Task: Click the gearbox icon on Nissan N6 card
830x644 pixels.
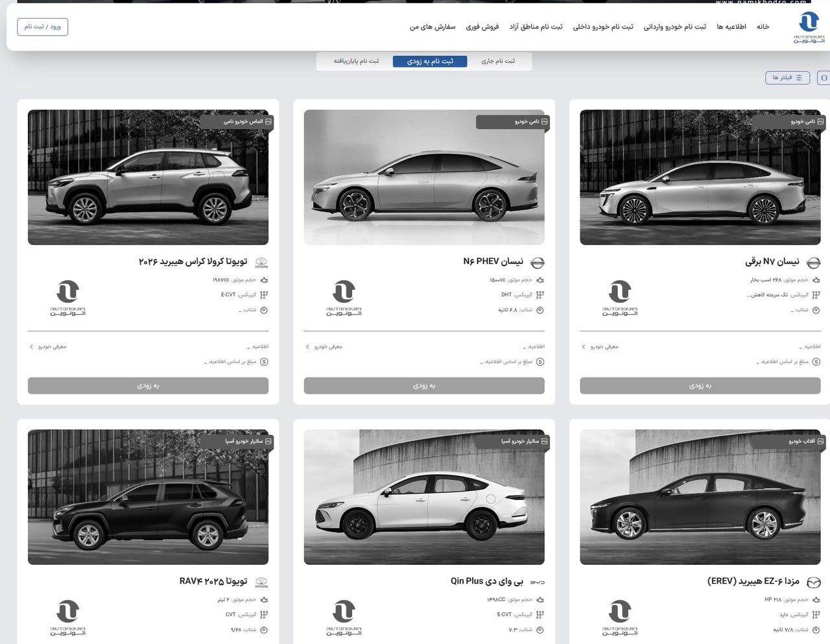Action: (x=540, y=295)
